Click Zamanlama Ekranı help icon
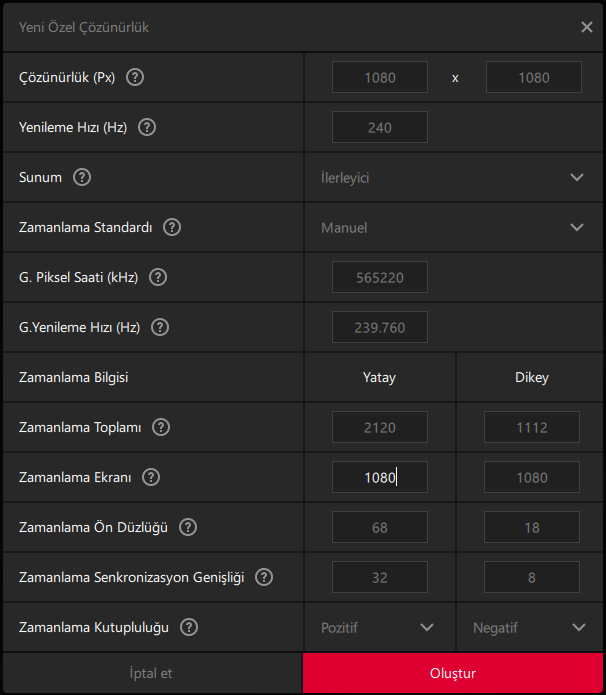The height and width of the screenshot is (695, 606). 151,477
